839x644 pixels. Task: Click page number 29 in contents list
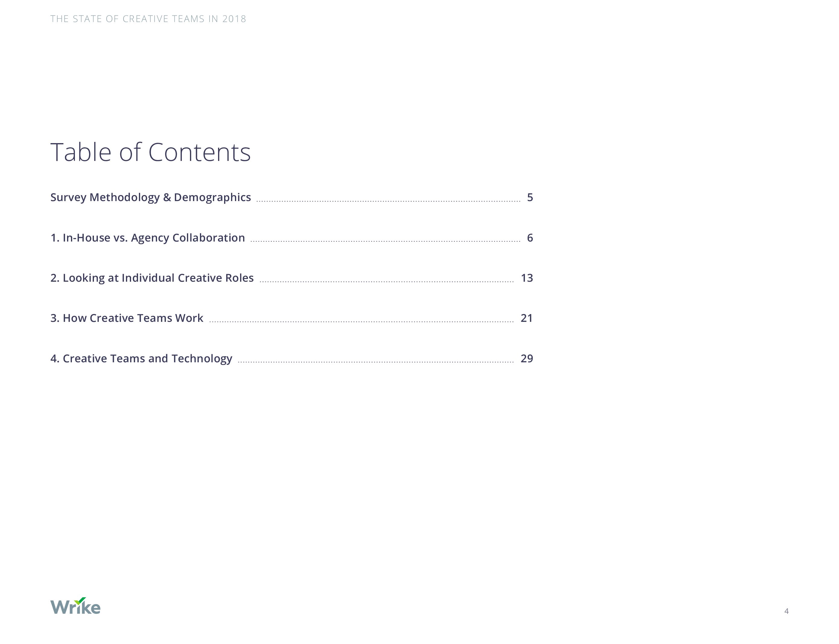pyautogui.click(x=527, y=358)
